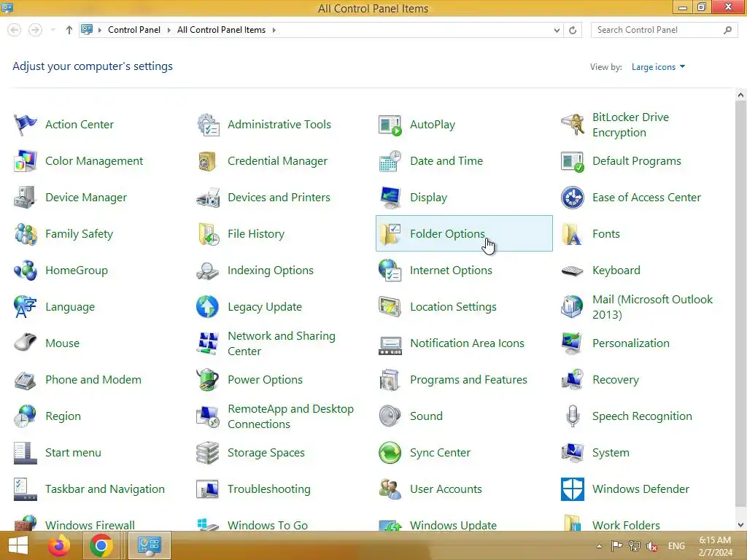Open the Sync Center green icon

click(390, 452)
